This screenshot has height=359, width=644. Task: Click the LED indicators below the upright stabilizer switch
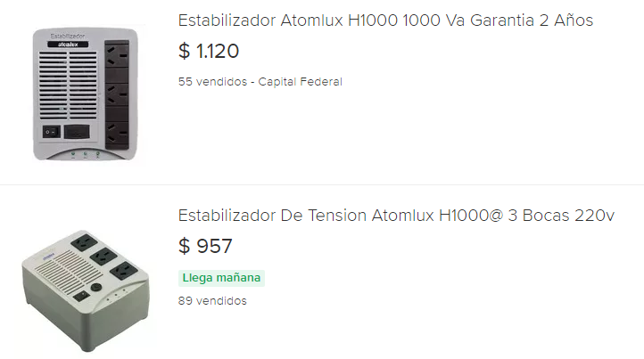pos(86,155)
